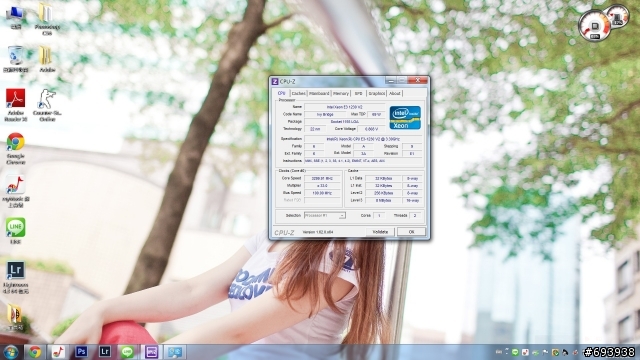
Task: Click the LINE icon in system tray
Action: click(x=515, y=352)
